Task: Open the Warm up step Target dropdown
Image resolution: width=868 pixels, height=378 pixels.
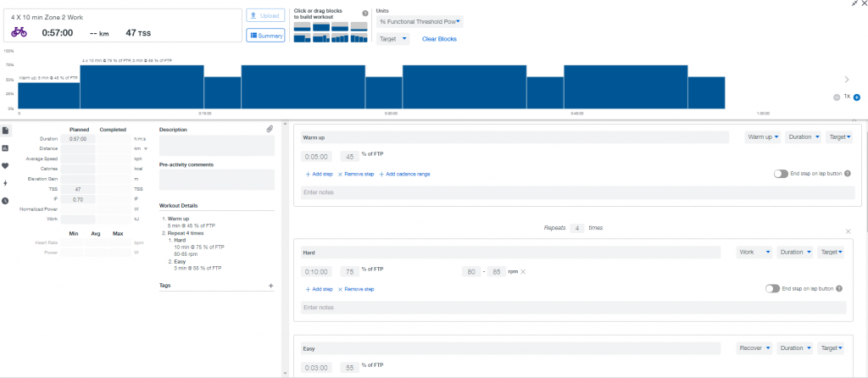Action: click(x=839, y=137)
